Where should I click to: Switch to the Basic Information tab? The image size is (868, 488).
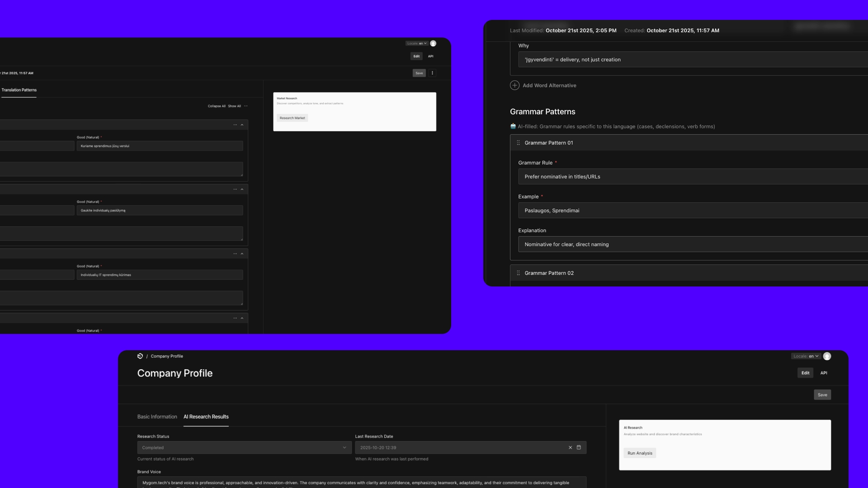click(157, 417)
